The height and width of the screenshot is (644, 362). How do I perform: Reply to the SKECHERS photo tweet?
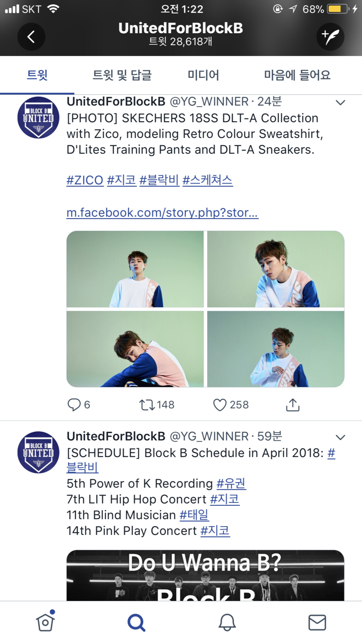(x=78, y=405)
